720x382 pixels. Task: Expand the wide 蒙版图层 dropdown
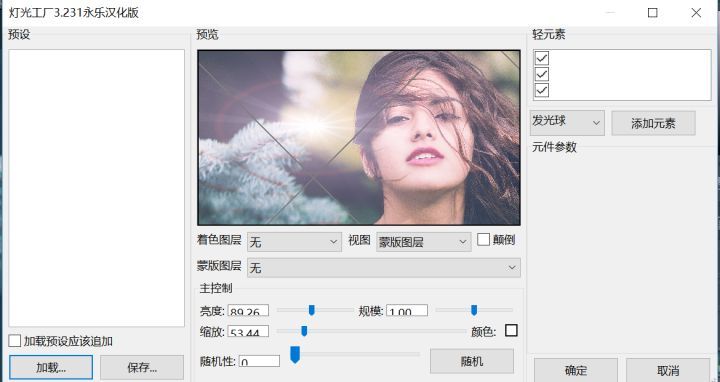(383, 268)
